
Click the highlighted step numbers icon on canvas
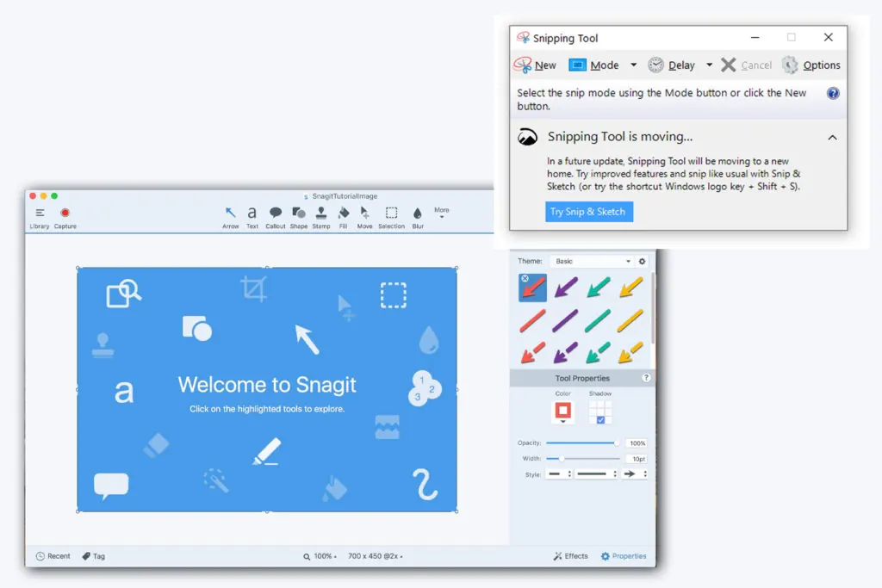(425, 388)
